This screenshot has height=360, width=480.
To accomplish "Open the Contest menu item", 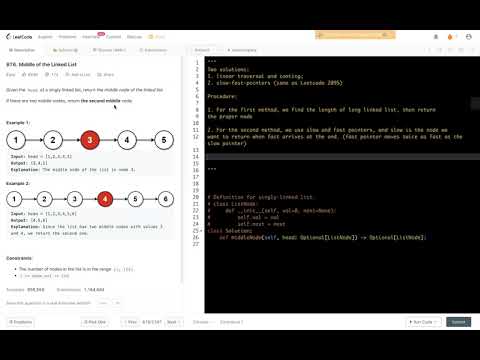I will (x=113, y=37).
